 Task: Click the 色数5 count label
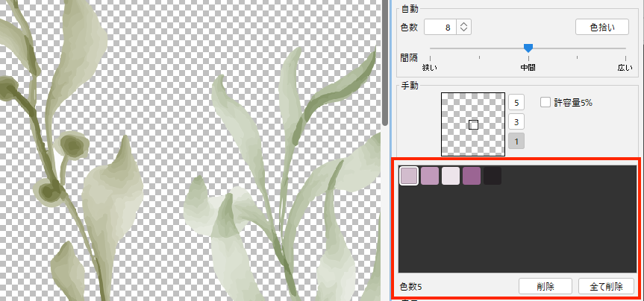(x=410, y=286)
